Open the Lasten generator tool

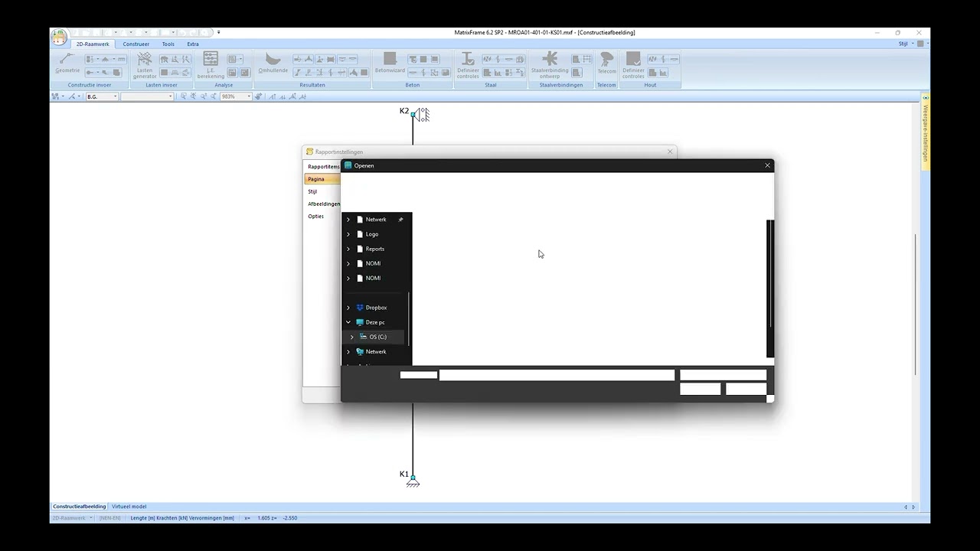[145, 66]
